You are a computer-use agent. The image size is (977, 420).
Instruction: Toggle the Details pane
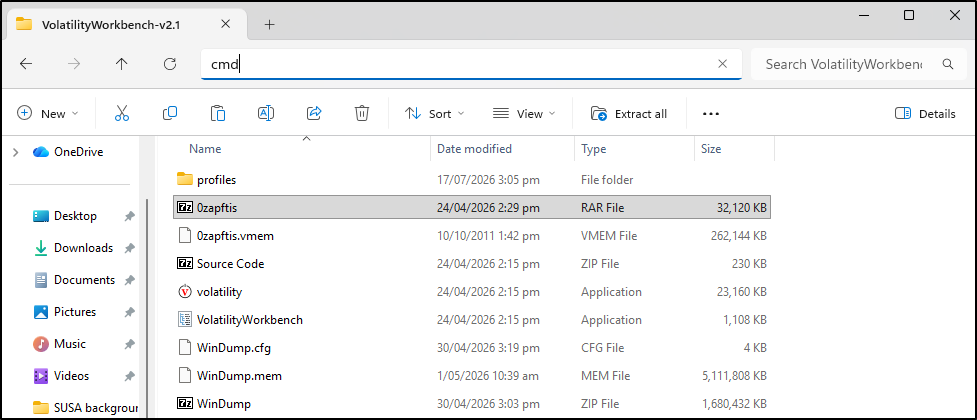coord(925,113)
